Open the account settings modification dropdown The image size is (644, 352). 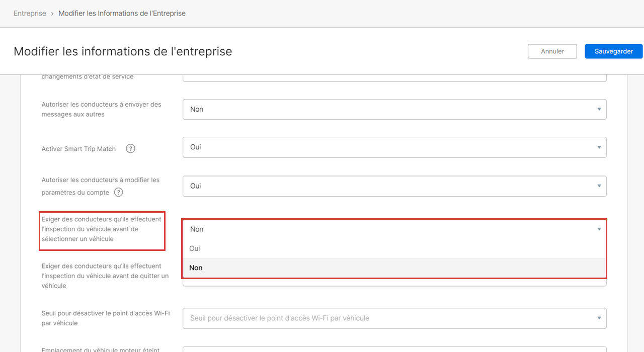394,186
